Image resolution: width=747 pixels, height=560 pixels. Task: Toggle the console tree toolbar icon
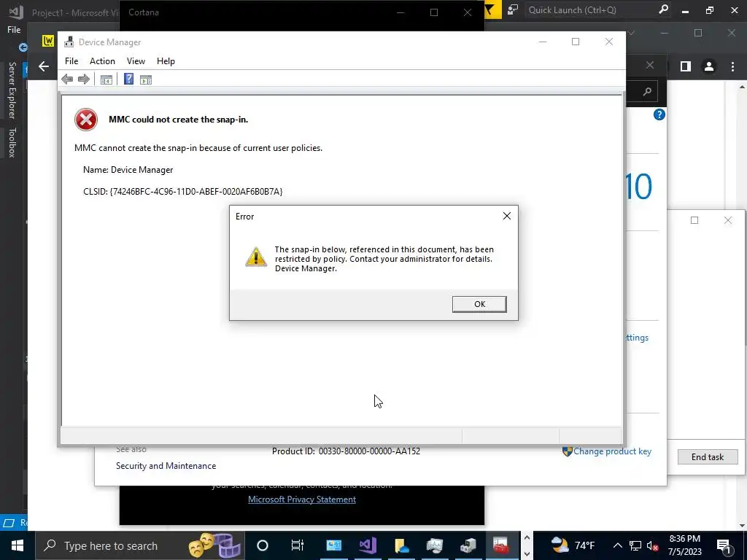coord(107,79)
